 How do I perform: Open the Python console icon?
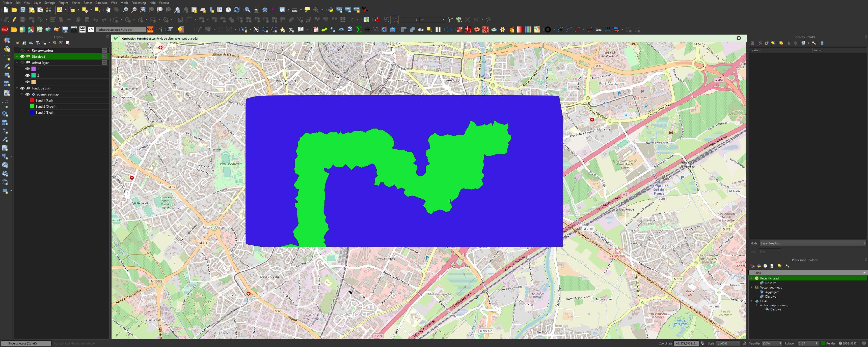click(331, 10)
